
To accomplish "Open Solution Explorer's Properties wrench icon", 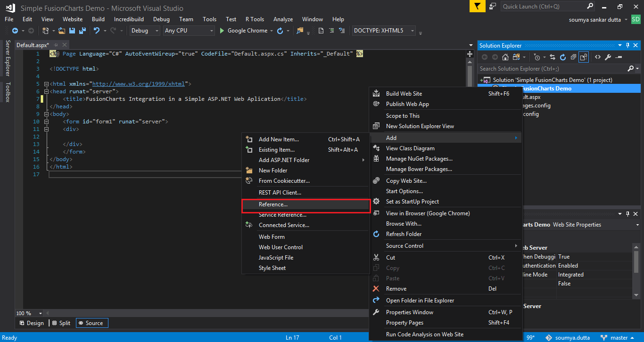I will click(608, 57).
